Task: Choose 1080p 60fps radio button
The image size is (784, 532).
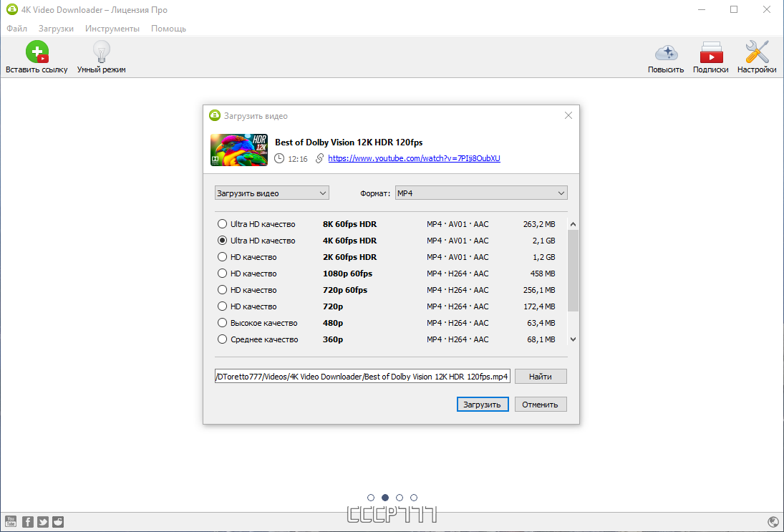Action: 222,274
